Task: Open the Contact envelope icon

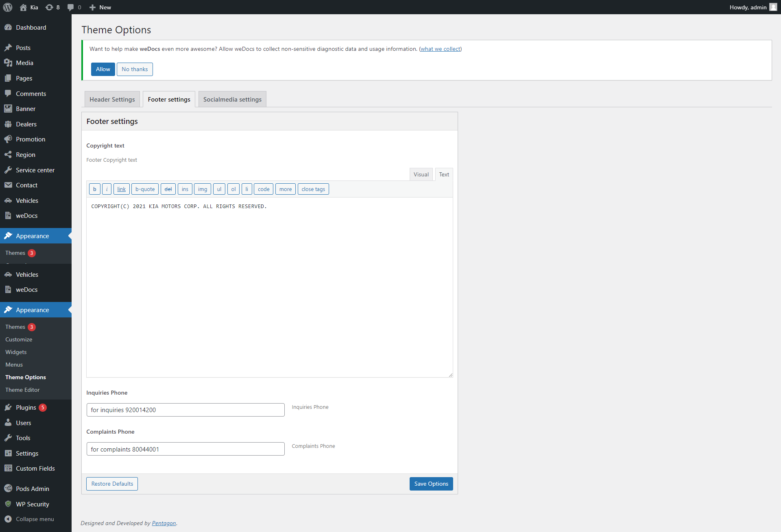Action: [8, 185]
